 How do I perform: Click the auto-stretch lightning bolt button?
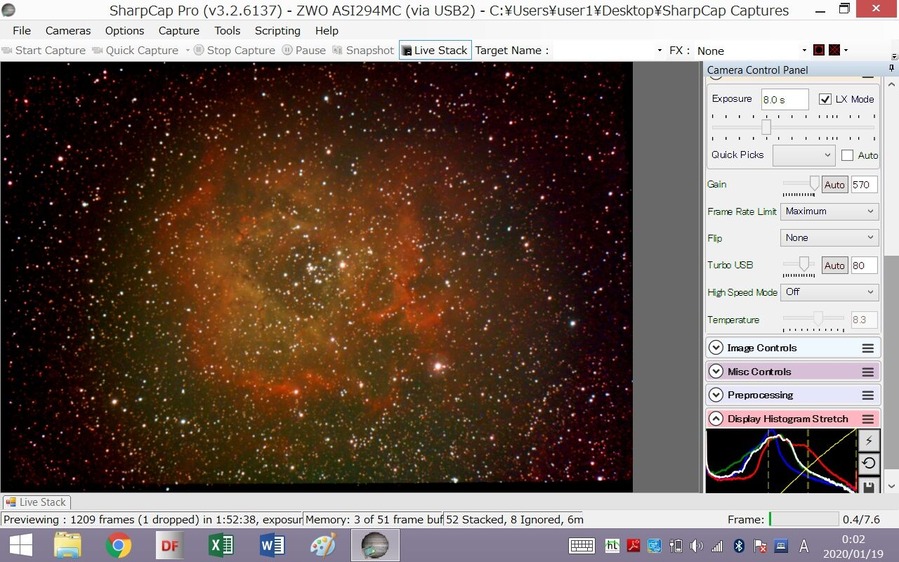pyautogui.click(x=869, y=440)
